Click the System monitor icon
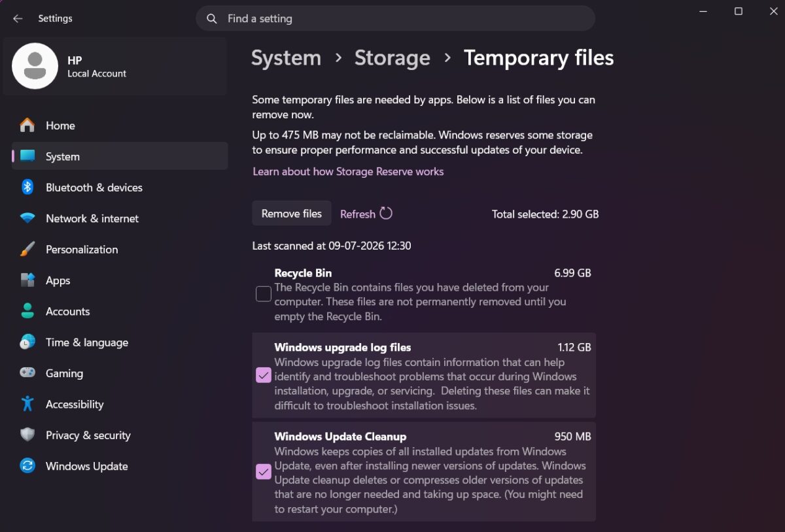The image size is (785, 532). [27, 156]
